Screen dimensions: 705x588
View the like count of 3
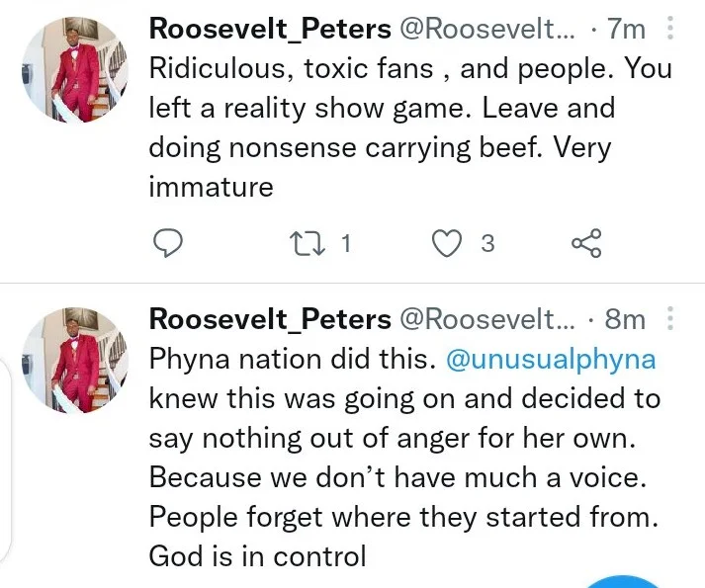tap(486, 243)
